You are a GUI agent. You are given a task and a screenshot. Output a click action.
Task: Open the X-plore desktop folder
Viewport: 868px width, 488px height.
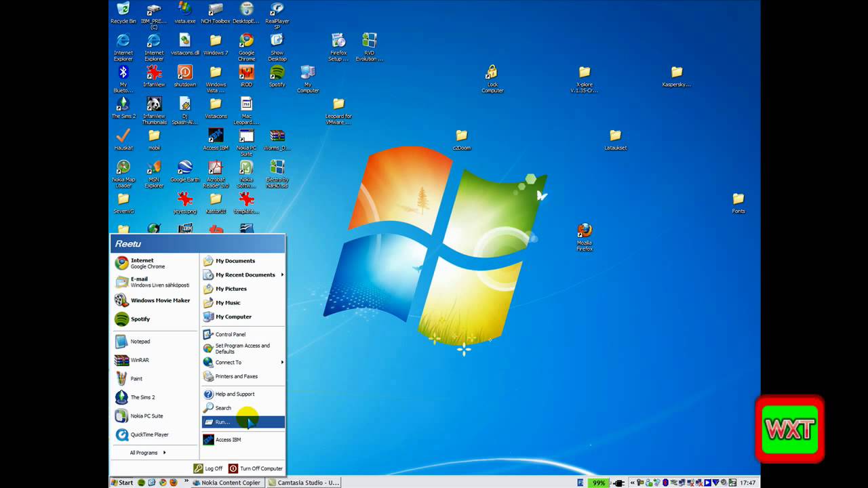[585, 79]
